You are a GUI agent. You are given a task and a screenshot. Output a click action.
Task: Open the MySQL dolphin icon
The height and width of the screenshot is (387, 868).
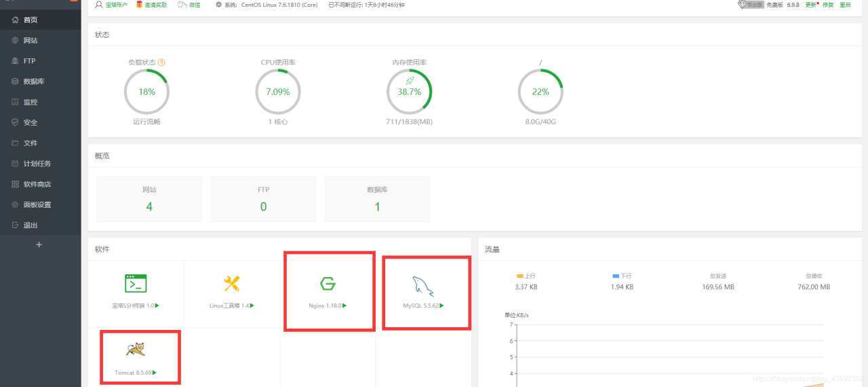click(424, 285)
